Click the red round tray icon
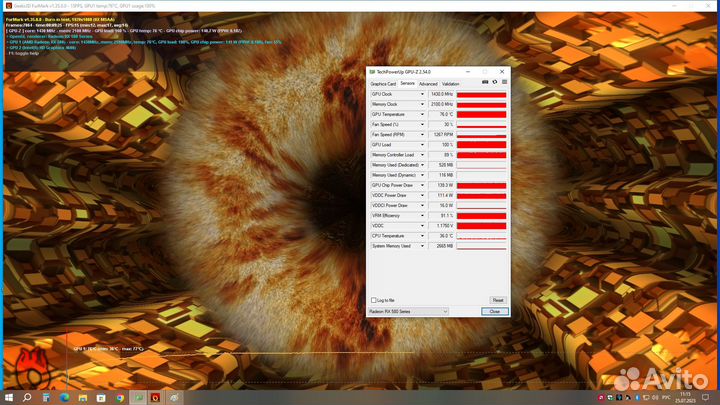Viewport: 720px width, 405px height. pos(601,398)
